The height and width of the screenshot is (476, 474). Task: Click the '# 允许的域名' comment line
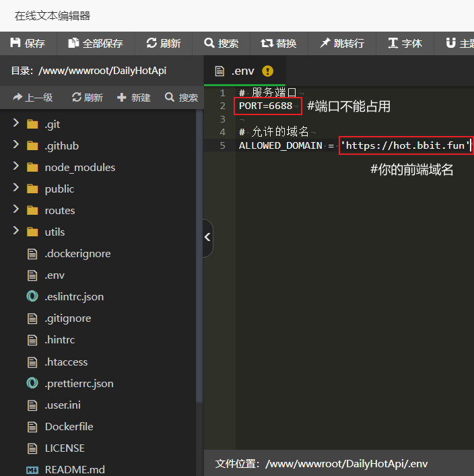tap(274, 132)
